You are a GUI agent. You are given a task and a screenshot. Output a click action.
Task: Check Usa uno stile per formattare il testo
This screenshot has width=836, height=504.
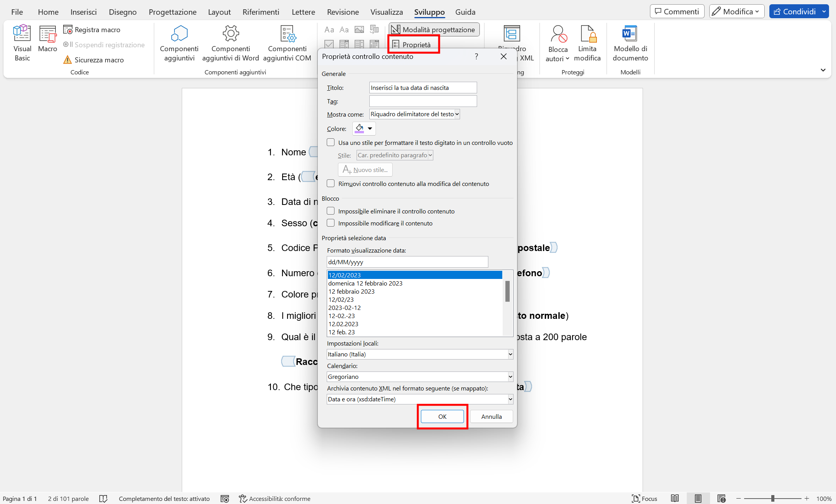(x=331, y=142)
